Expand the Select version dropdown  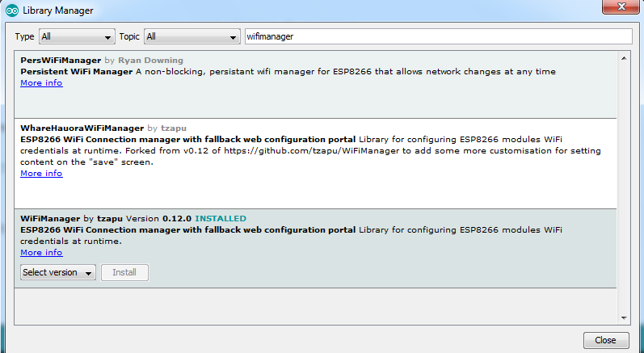(58, 272)
